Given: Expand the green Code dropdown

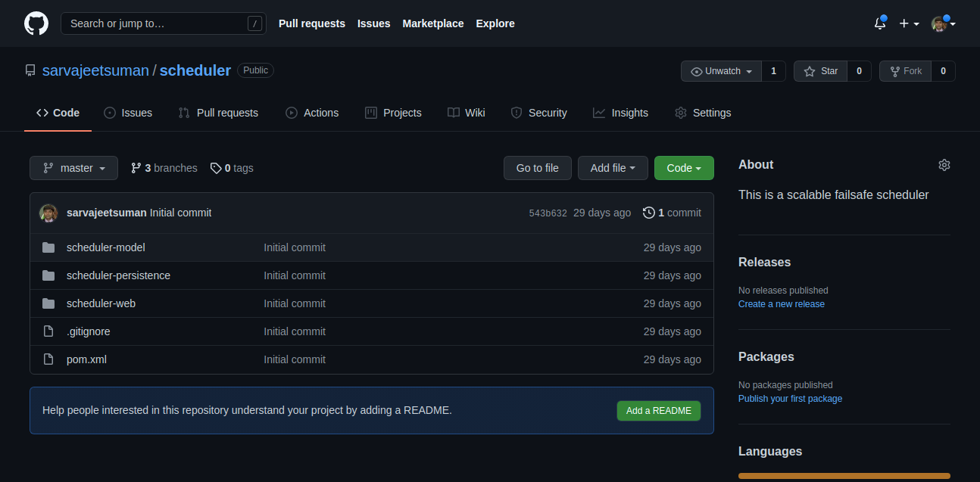Looking at the screenshot, I should coord(683,168).
